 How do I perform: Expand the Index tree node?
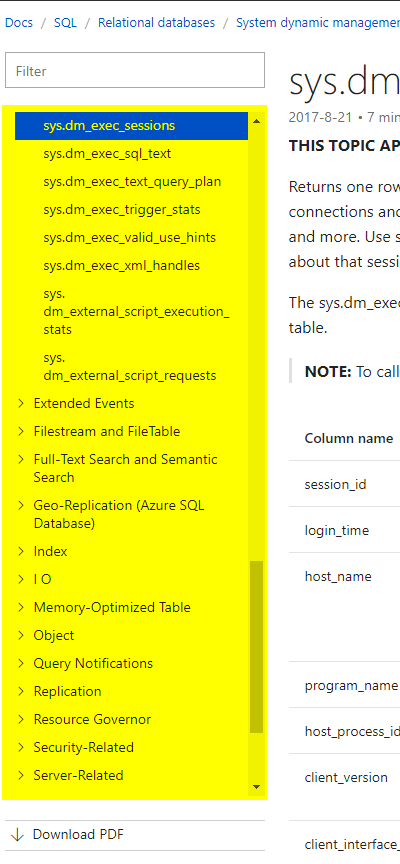coord(21,552)
